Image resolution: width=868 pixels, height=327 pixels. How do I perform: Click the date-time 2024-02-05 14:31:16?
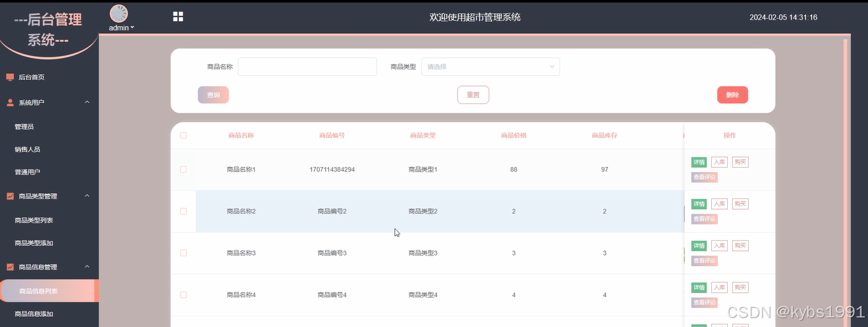coord(783,17)
